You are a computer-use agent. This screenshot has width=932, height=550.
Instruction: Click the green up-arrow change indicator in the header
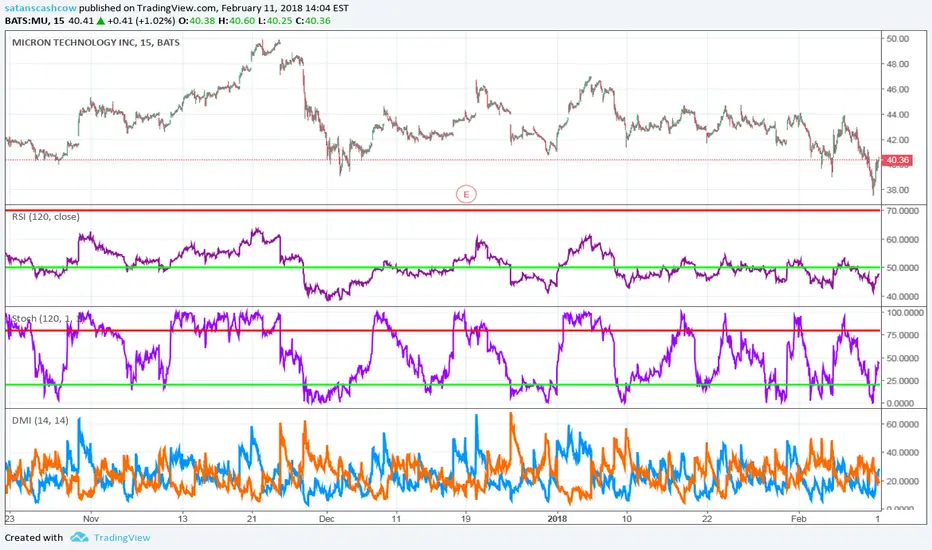pyautogui.click(x=100, y=21)
